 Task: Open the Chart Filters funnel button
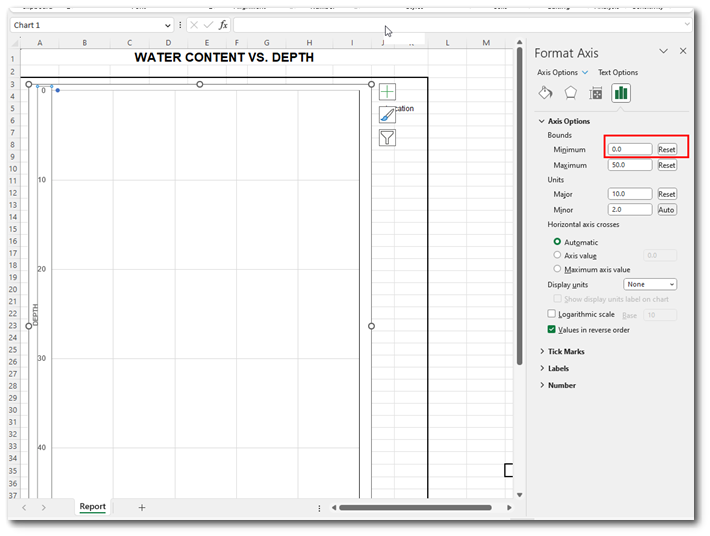[x=387, y=137]
